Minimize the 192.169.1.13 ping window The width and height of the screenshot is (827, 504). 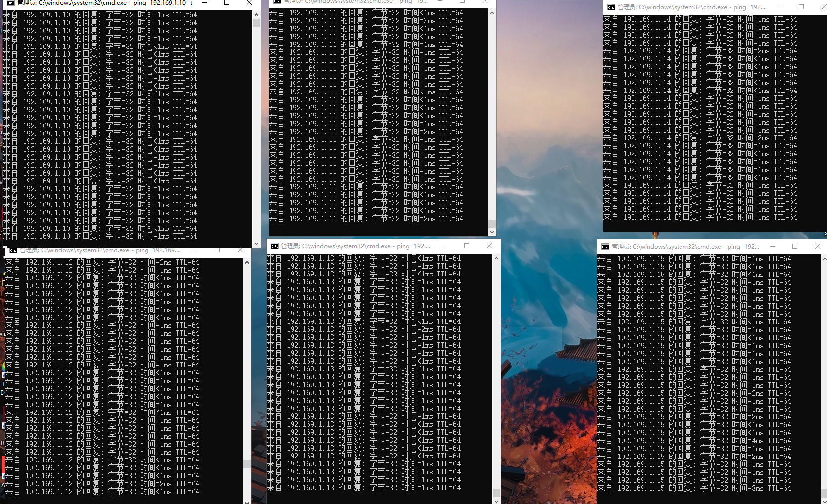444,246
